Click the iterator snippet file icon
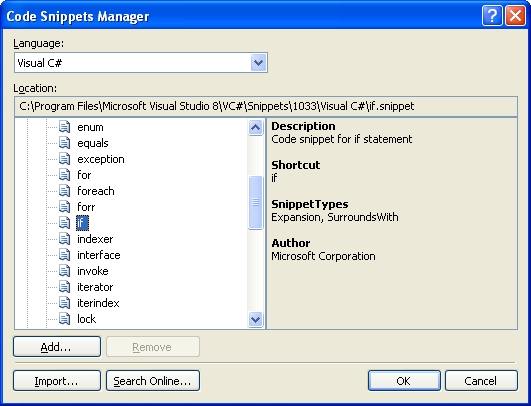 point(64,287)
